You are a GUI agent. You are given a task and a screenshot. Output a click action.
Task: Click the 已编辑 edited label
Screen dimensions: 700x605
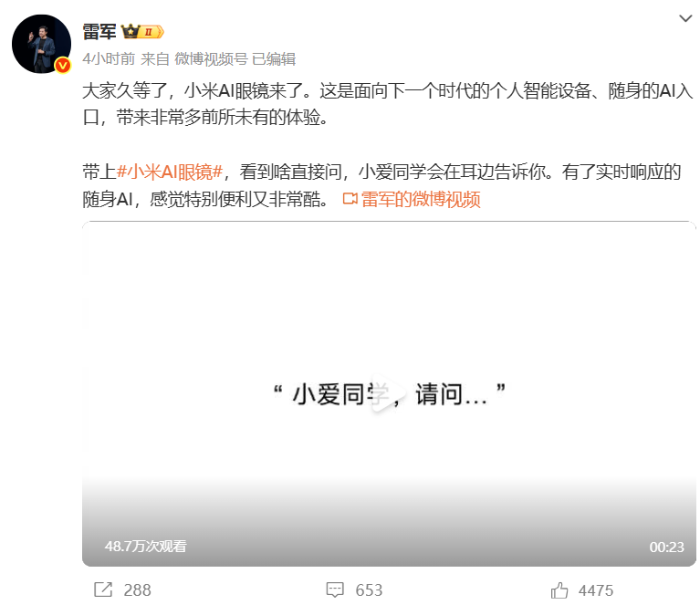[x=274, y=59]
